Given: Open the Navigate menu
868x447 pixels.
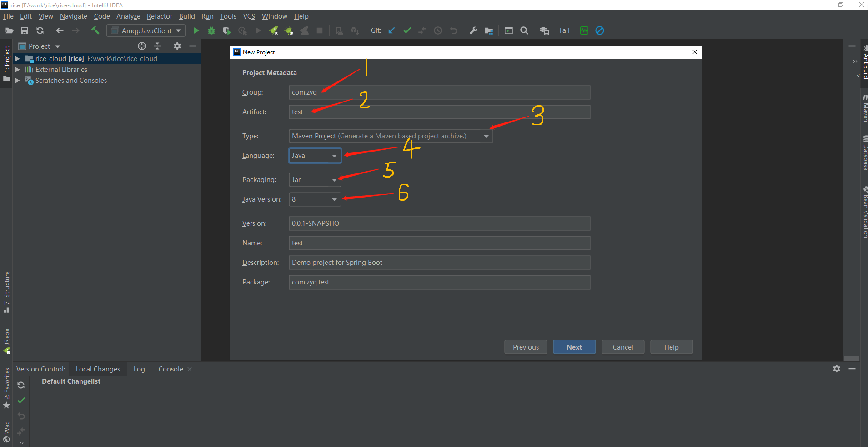Looking at the screenshot, I should (73, 16).
